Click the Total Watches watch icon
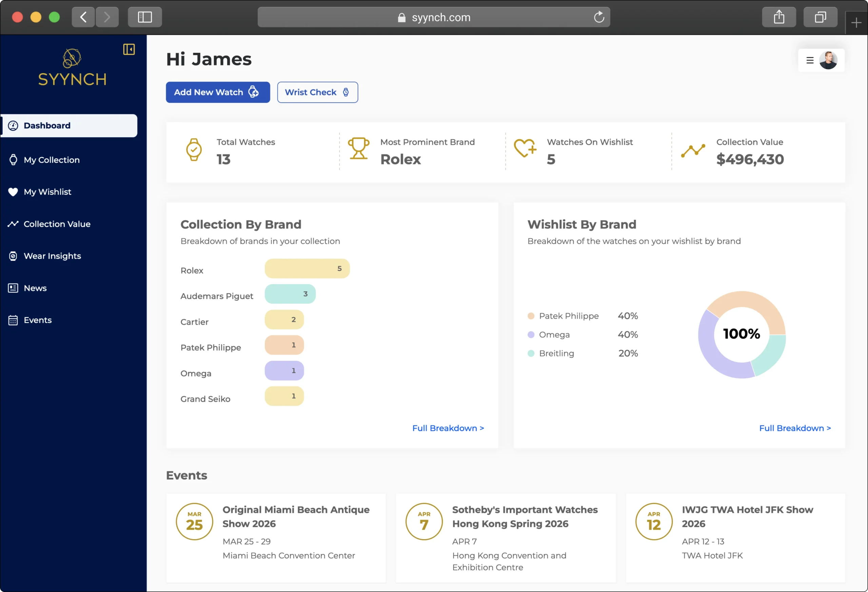This screenshot has width=868, height=592. point(194,150)
